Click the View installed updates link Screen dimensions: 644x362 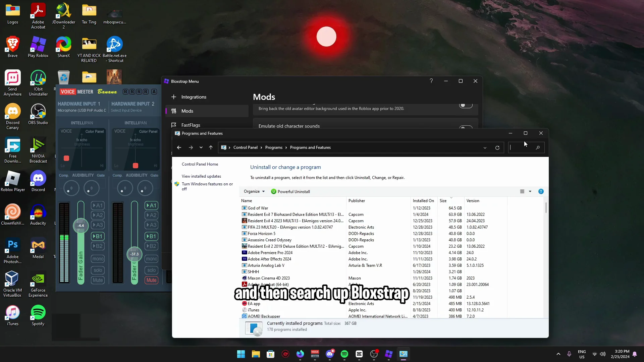[201, 176]
